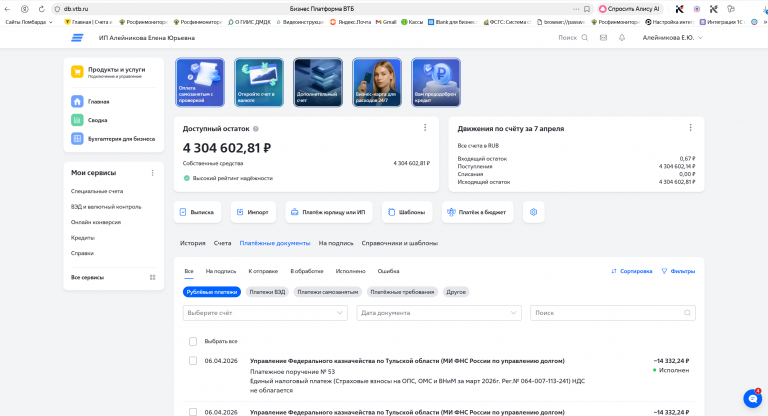Viewport: 768px width, 416px height.
Task: Open the Яндекс.Почта bookmark
Action: [x=350, y=22]
